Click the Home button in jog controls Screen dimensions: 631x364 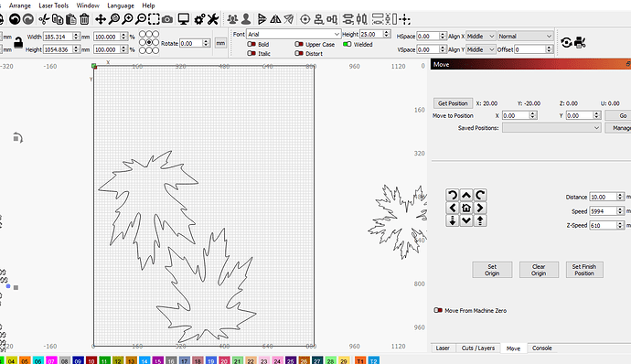click(466, 208)
